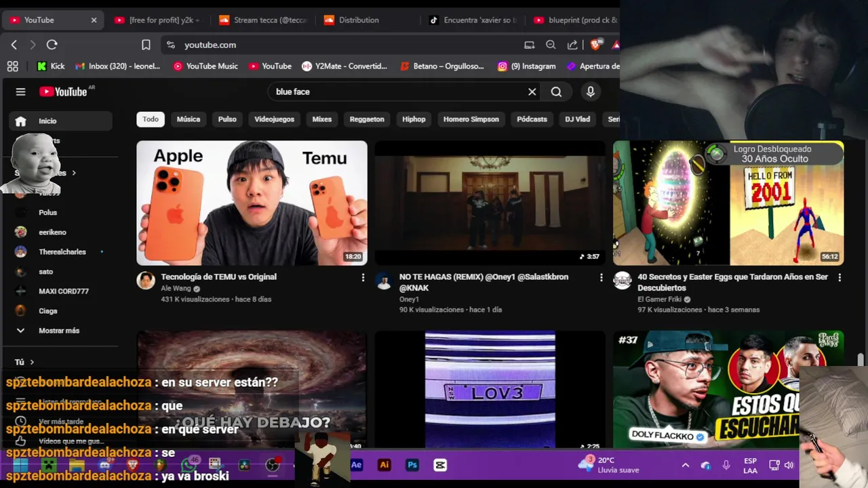The image size is (868, 488).
Task: Select the 'Pódcasts' filter chip
Action: 532,119
